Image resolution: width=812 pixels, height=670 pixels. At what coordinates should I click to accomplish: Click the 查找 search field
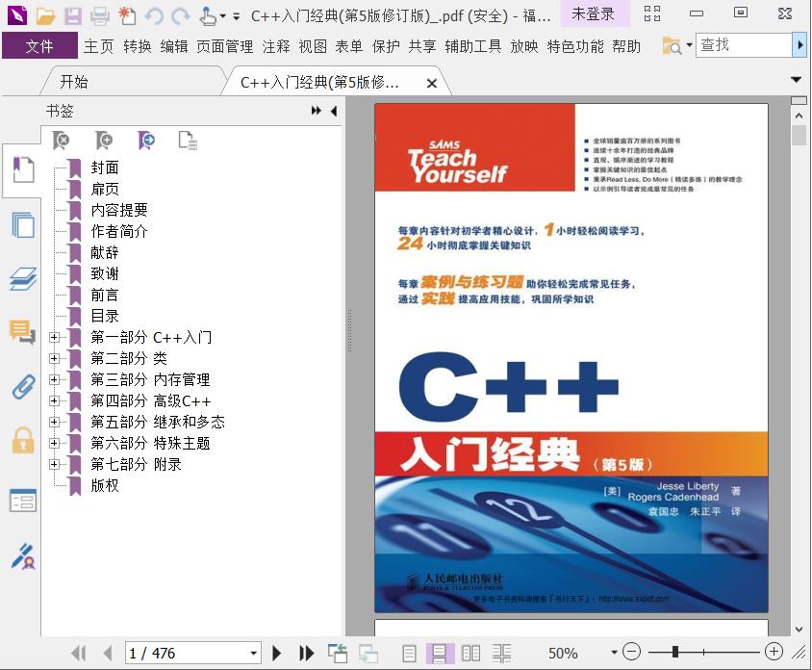(x=744, y=45)
